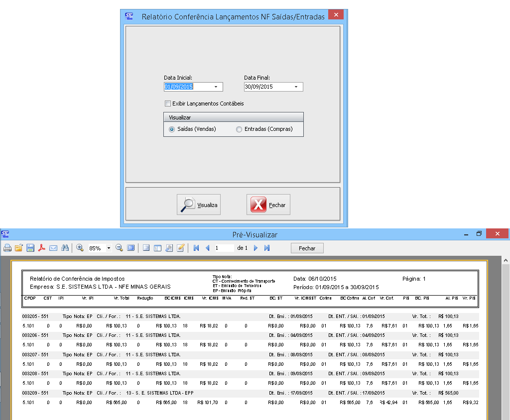Screen dimensions: 510x420
Task: Zoom in on the report preview
Action: [x=80, y=248]
